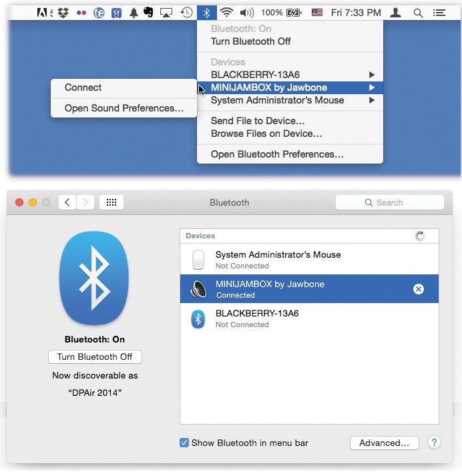Go forward in System Preferences
This screenshot has width=462, height=476.
coord(85,202)
